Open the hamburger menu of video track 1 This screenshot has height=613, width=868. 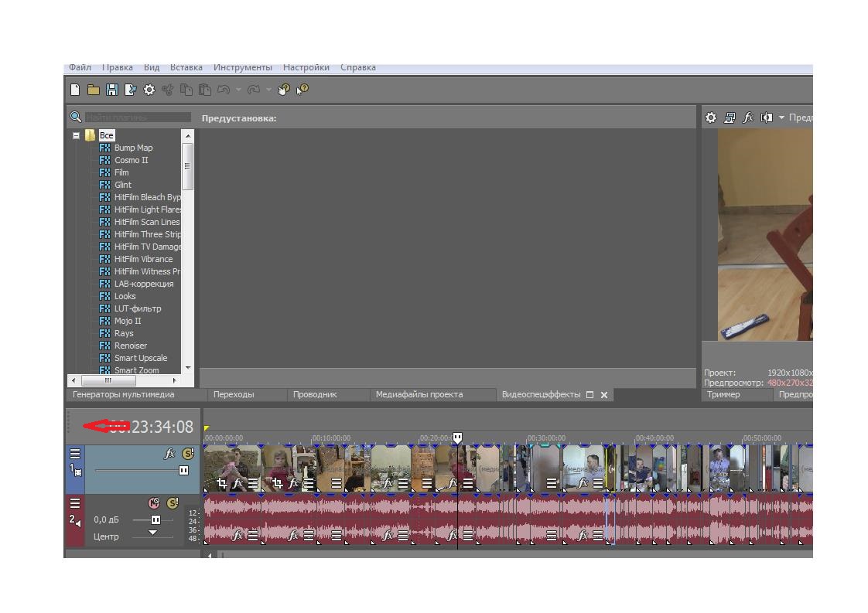pyautogui.click(x=75, y=455)
